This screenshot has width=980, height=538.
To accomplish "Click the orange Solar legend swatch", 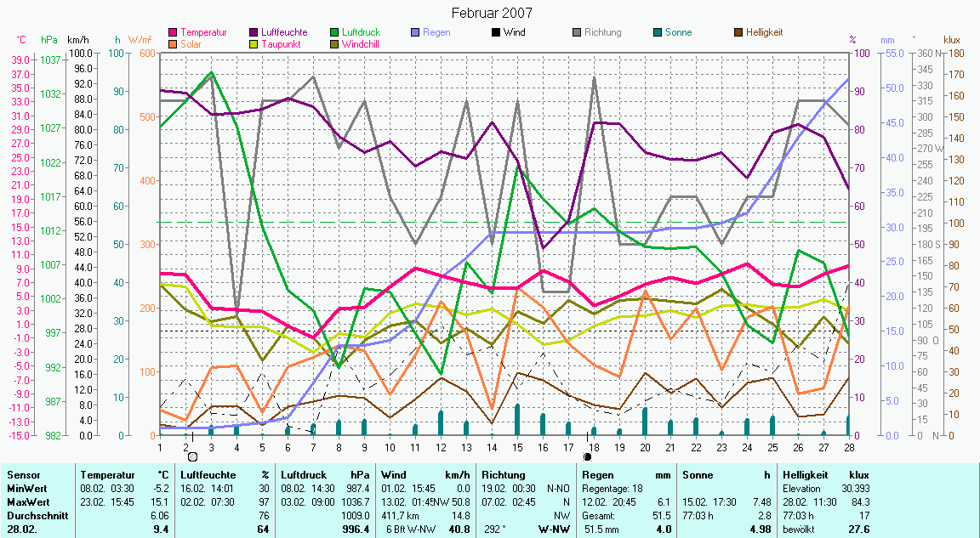I will point(174,43).
